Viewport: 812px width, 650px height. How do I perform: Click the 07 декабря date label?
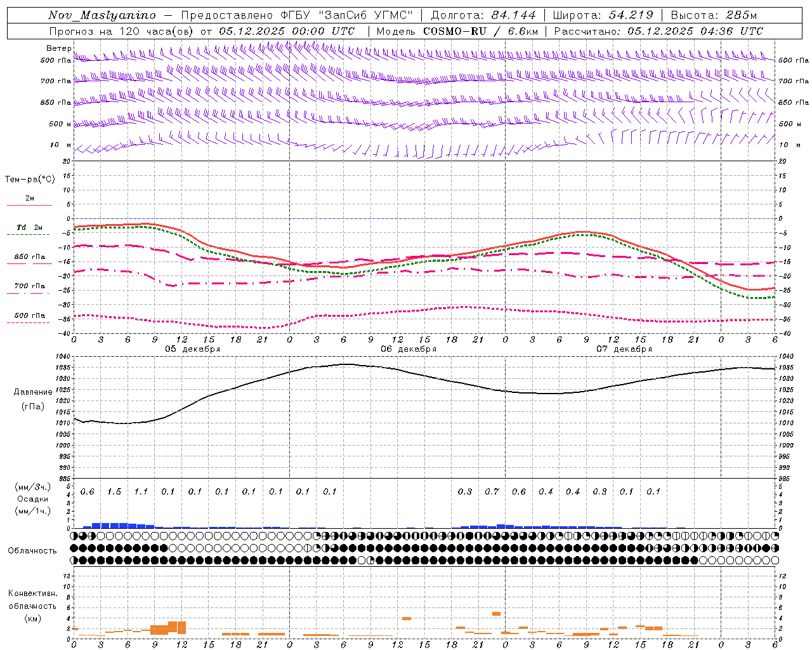[x=624, y=349]
